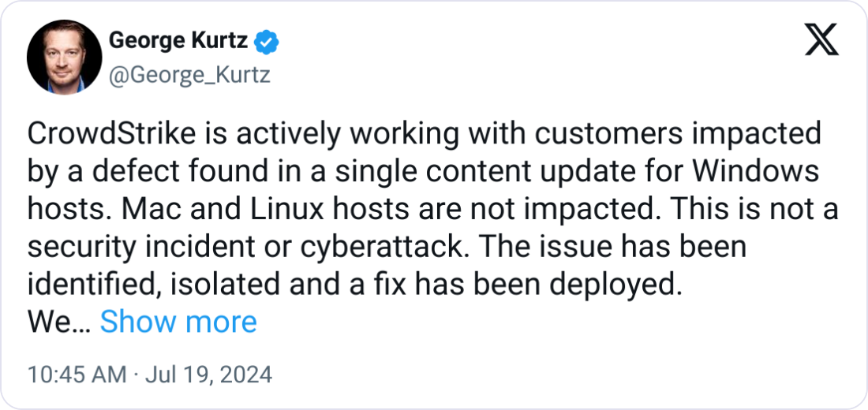Viewport: 868px width, 410px height.
Task: Open George Kurtz's profile photo
Action: [x=64, y=57]
